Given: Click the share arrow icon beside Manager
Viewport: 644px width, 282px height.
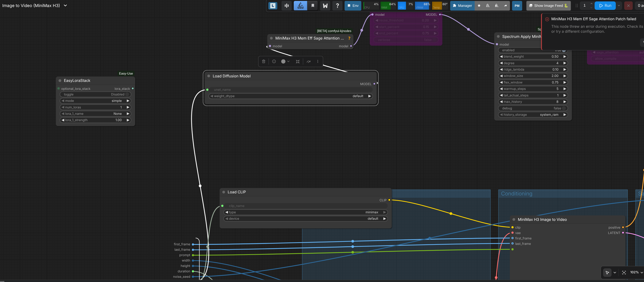Looking at the screenshot, I should pos(505,5).
